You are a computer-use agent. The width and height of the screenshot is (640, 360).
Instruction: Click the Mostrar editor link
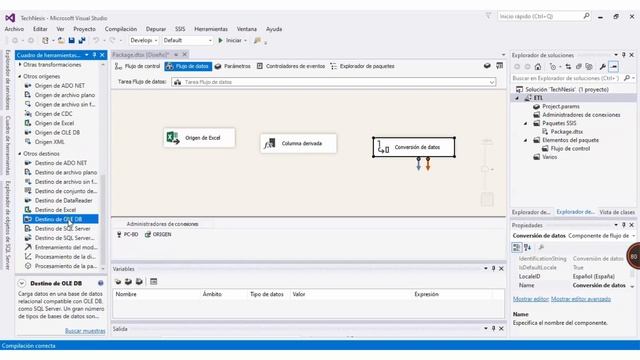click(x=531, y=299)
